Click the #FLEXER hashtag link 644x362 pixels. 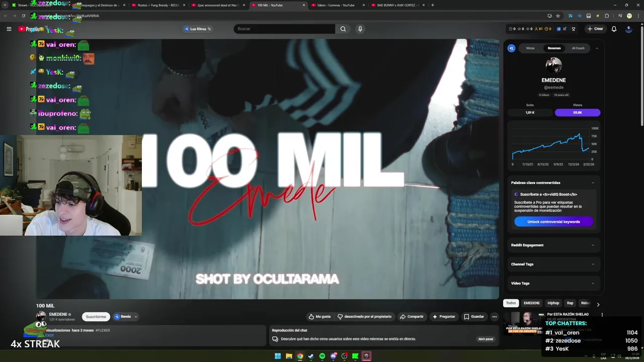point(103,330)
